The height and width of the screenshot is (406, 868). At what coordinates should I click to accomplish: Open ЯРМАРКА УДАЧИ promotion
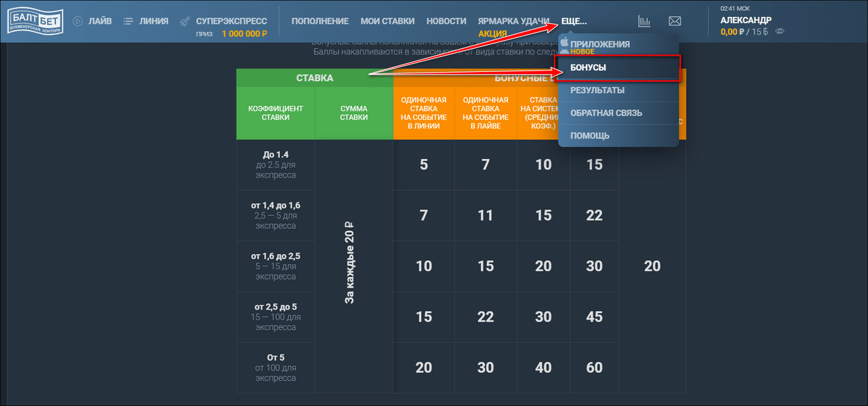513,21
